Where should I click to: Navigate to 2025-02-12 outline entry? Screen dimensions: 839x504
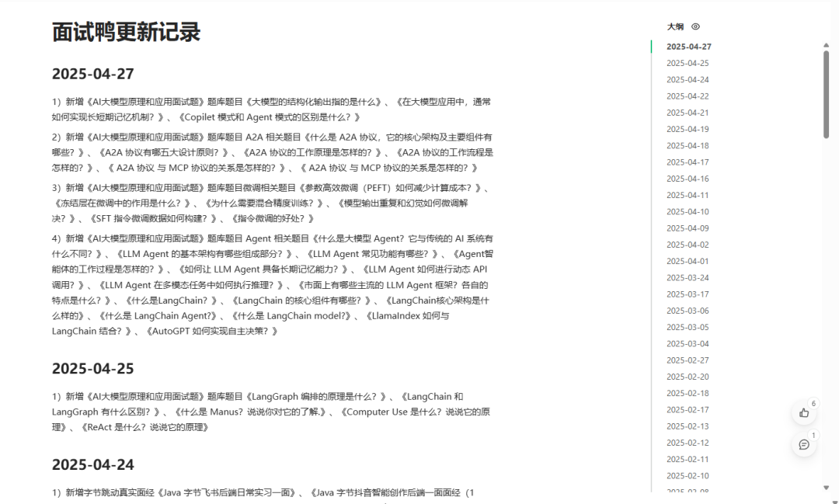click(x=688, y=443)
